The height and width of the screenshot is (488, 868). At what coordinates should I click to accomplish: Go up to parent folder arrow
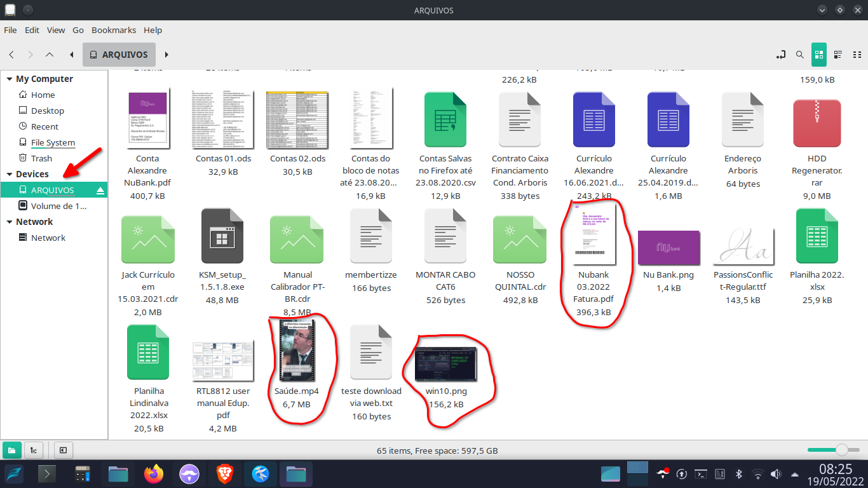(50, 55)
